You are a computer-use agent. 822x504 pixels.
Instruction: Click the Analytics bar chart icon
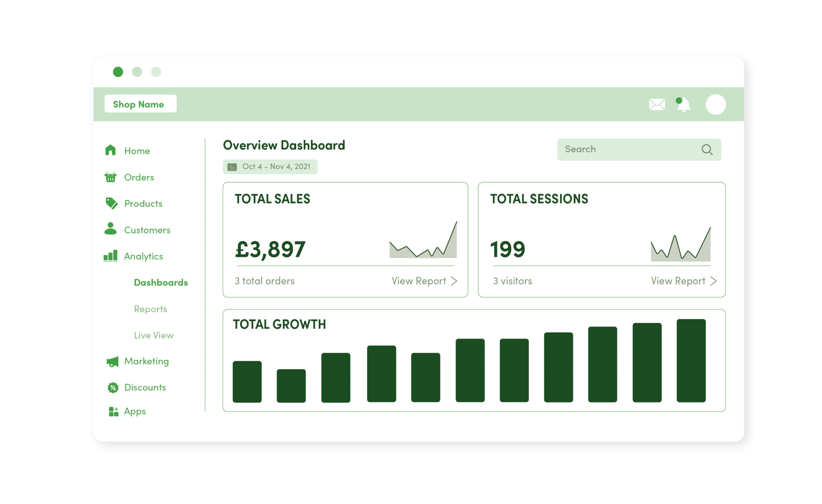pyautogui.click(x=110, y=256)
